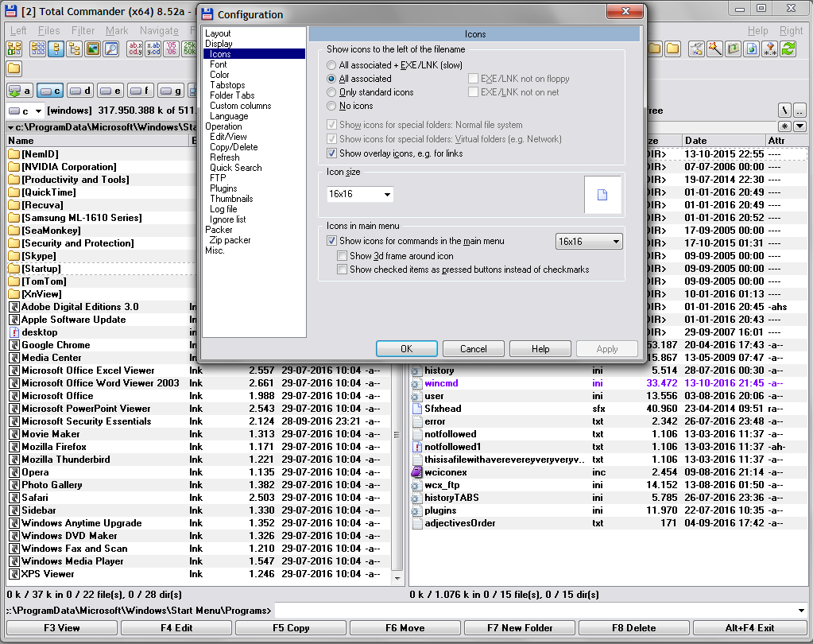
Task: Open the Font configuration page
Action: click(219, 64)
